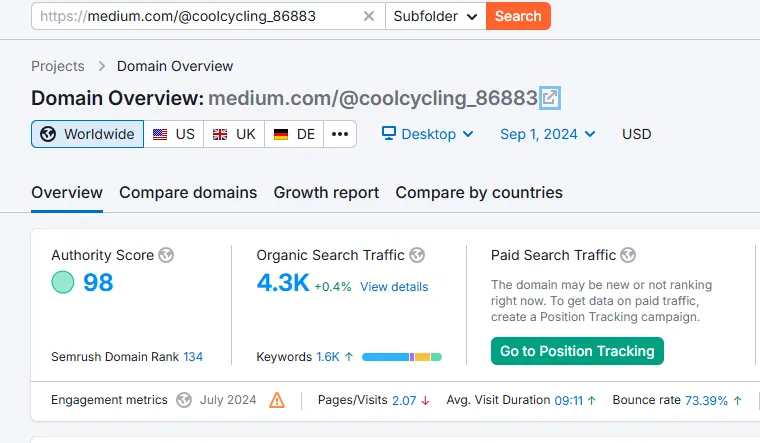Screen dimensions: 760x443
Task: Click globe icon beside Paid Search Traffic
Action: [x=628, y=255]
